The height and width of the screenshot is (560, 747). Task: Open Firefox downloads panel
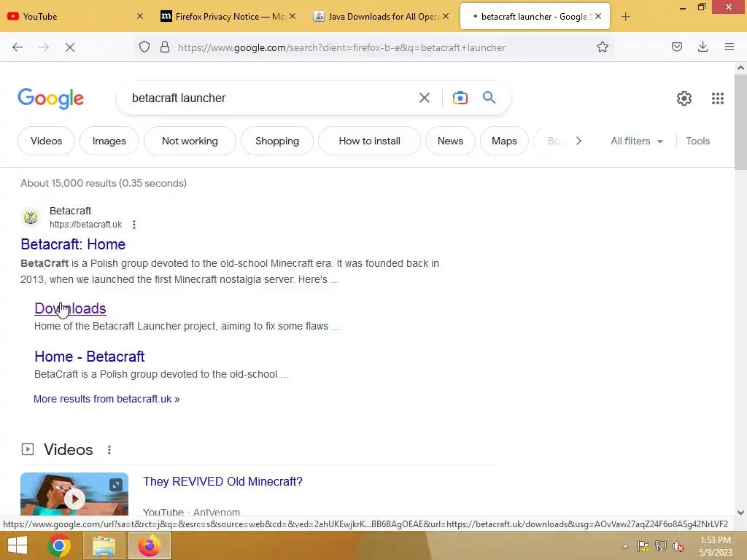(703, 47)
